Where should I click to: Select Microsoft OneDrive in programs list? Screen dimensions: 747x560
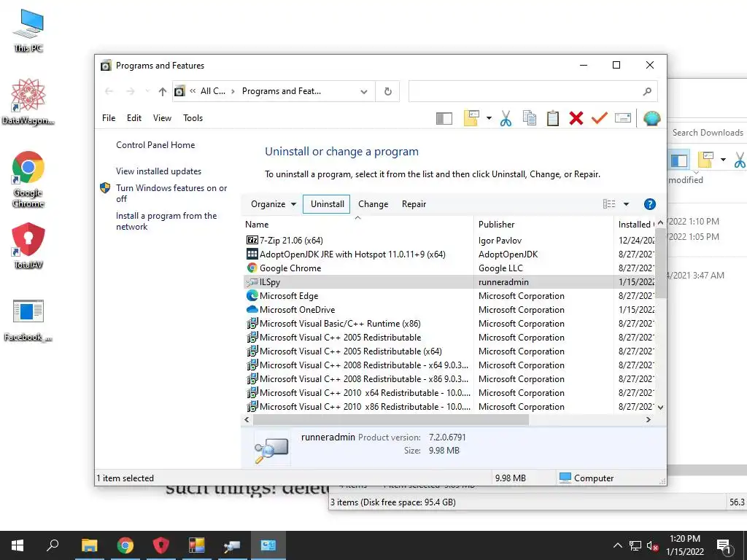point(449,309)
